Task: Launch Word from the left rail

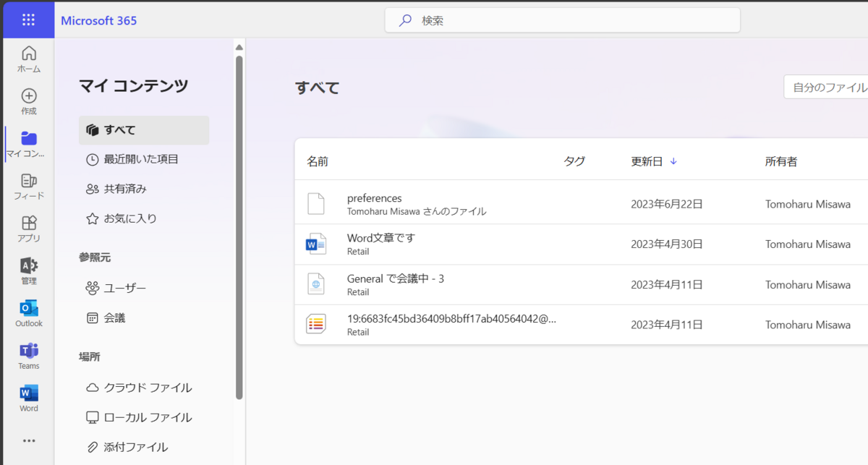Action: click(29, 398)
